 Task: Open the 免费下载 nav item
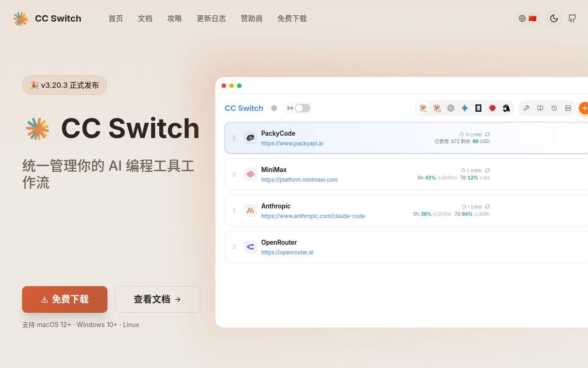pyautogui.click(x=292, y=18)
